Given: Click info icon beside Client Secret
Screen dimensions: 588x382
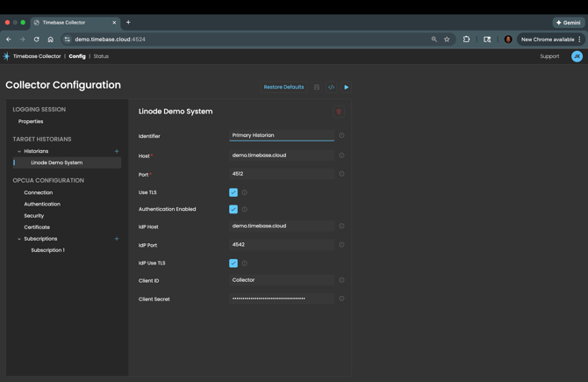Looking at the screenshot, I should click(x=341, y=299).
